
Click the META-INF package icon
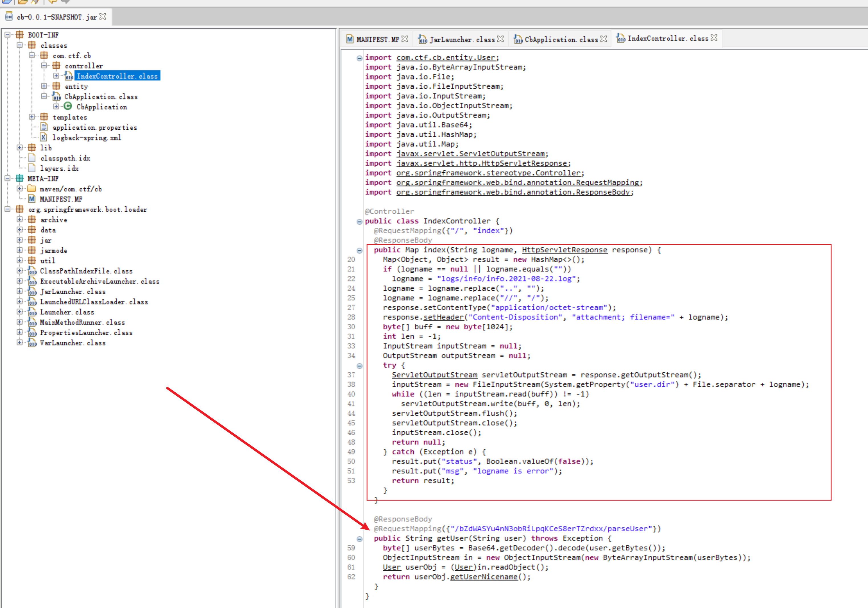pyautogui.click(x=20, y=178)
